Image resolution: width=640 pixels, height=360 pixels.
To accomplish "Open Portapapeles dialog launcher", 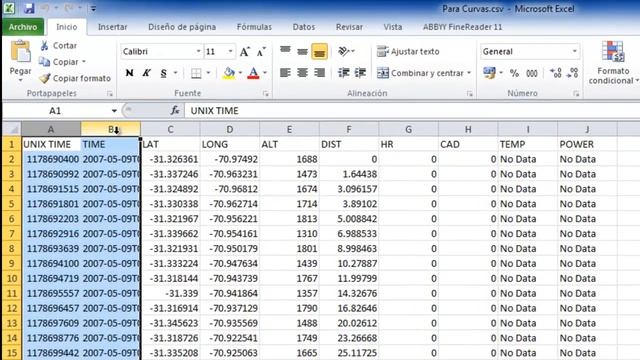I will pos(109,94).
